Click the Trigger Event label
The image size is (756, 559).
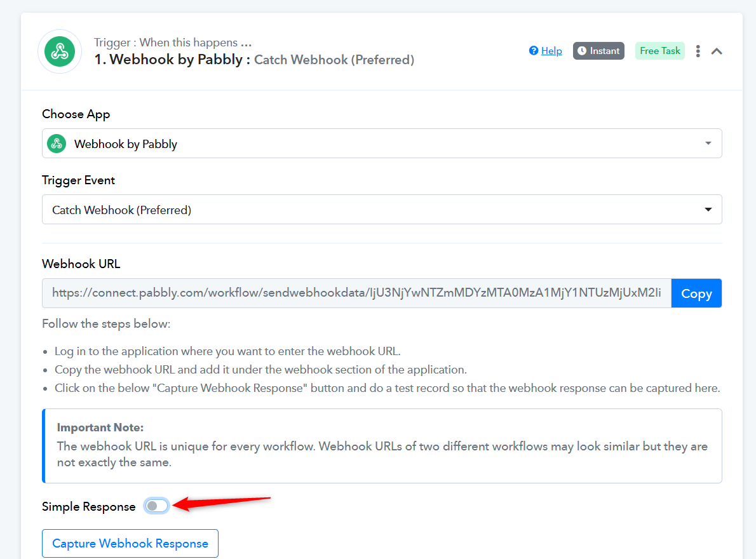(x=78, y=180)
